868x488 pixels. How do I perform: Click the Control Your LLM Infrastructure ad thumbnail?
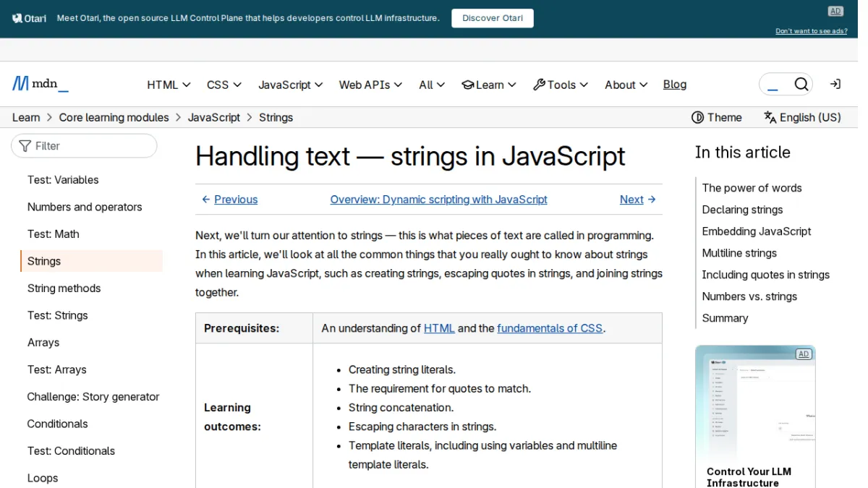tap(755, 403)
